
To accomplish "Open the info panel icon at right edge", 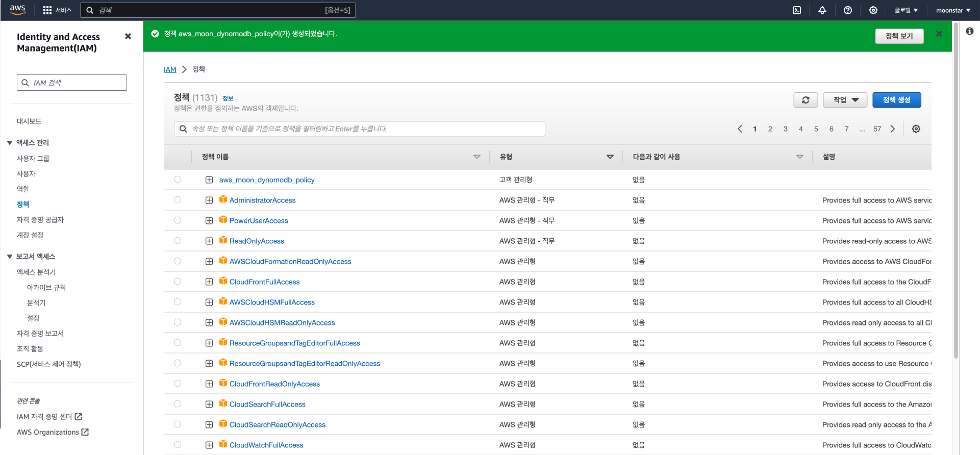I will click(x=970, y=31).
